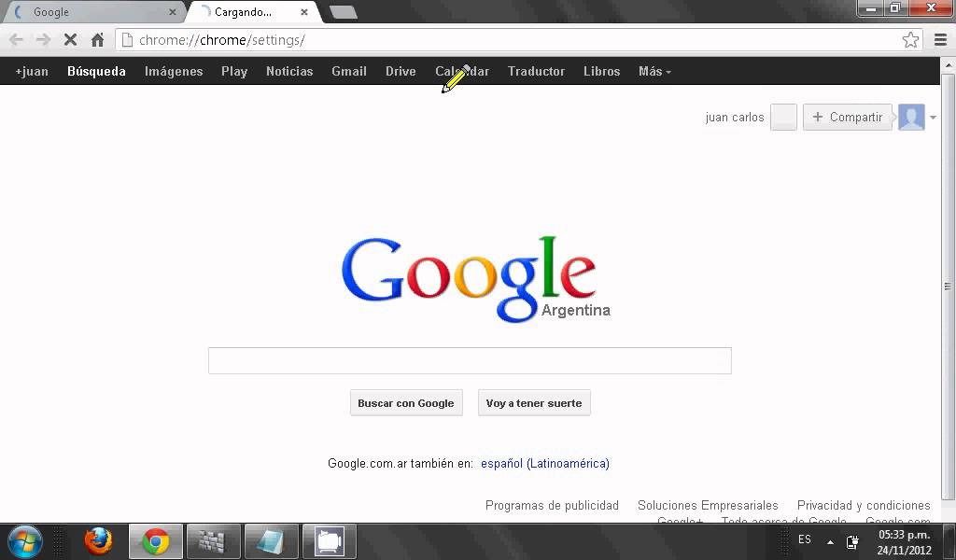The image size is (956, 560).
Task: Launch Firefox from the taskbar
Action: coord(98,541)
